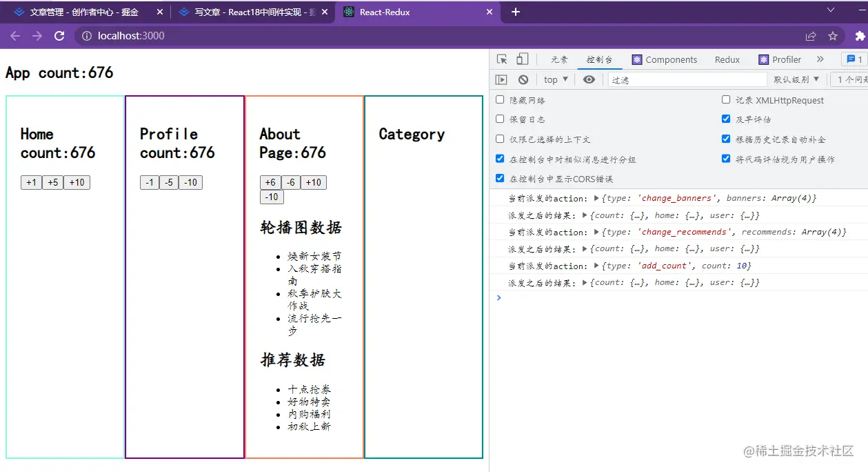Open the 1 message issues badge
The width and height of the screenshot is (868, 472).
click(854, 59)
